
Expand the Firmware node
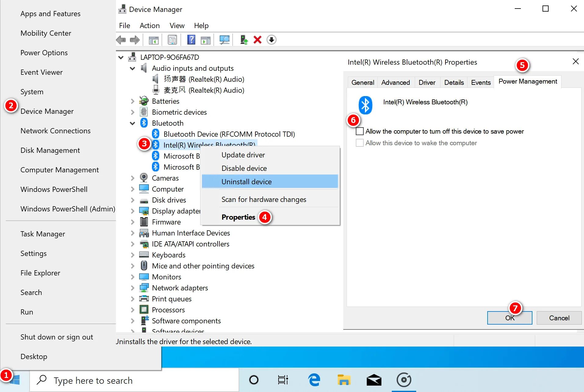[132, 222]
